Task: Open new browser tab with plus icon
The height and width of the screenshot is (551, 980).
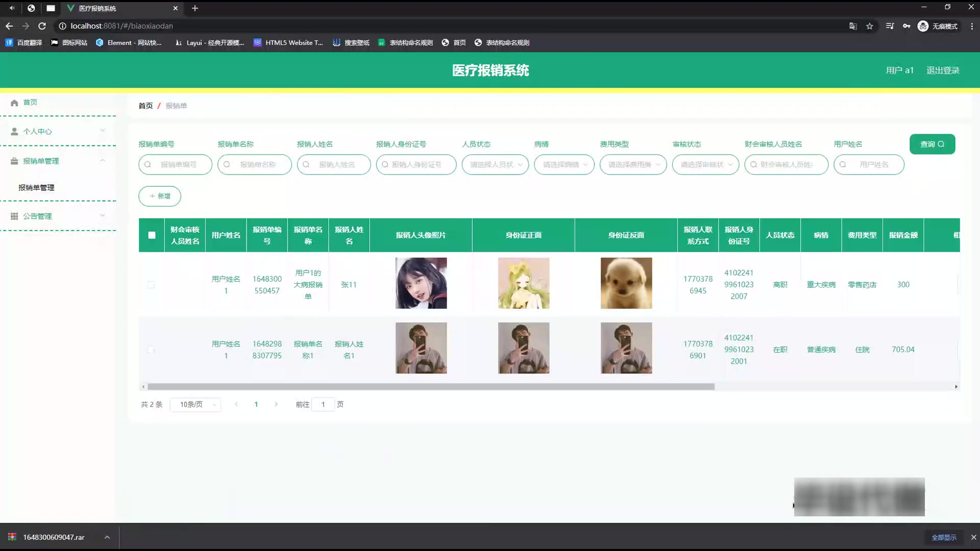Action: point(194,8)
